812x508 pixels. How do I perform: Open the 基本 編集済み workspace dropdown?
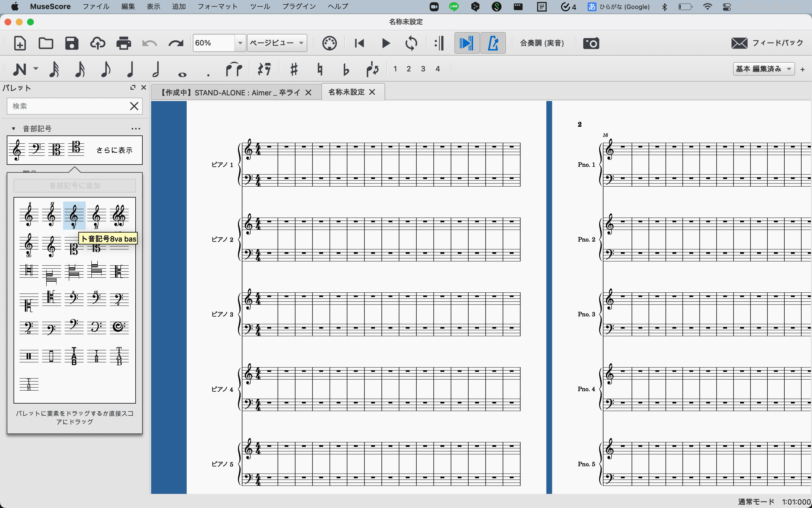(764, 69)
